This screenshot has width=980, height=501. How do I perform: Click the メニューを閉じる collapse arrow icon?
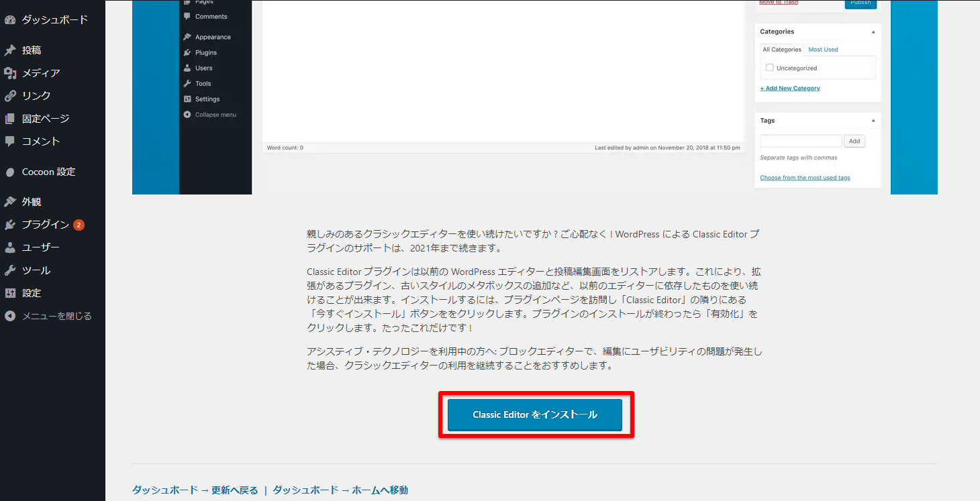10,316
